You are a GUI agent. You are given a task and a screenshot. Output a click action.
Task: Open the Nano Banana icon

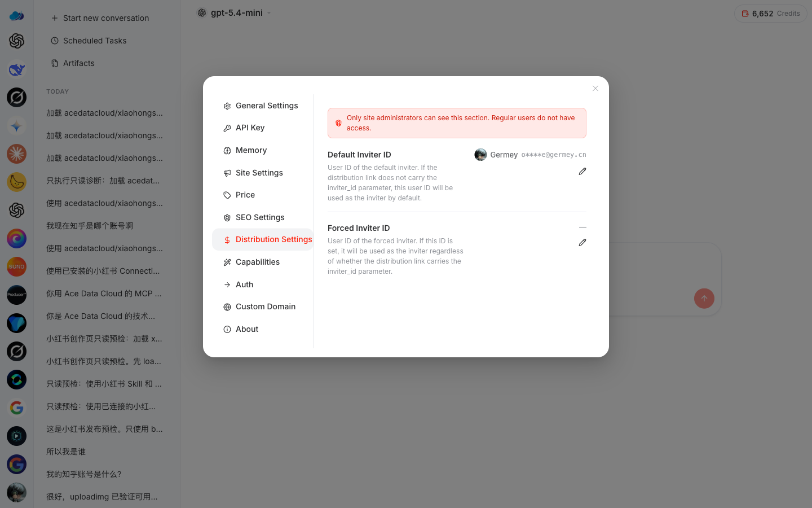pos(16,182)
